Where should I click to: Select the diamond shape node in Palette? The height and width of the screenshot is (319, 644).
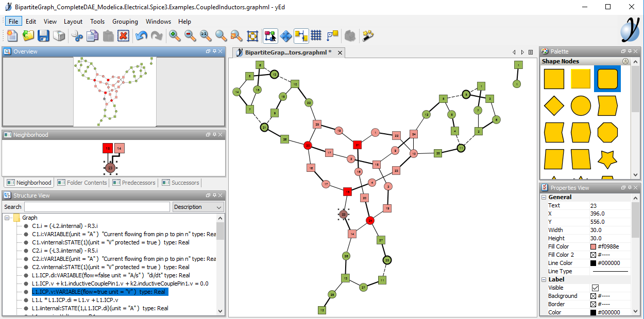pyautogui.click(x=554, y=105)
